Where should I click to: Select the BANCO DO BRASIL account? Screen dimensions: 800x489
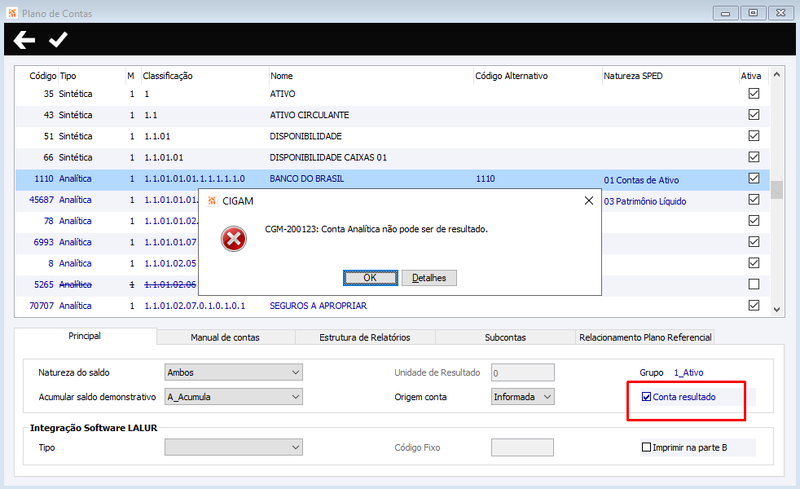point(392,179)
